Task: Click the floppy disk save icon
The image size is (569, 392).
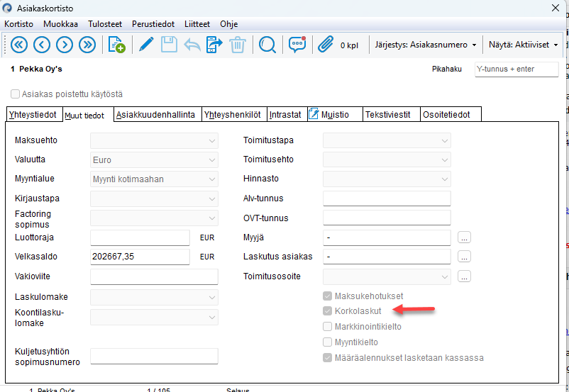Action: coord(169,45)
